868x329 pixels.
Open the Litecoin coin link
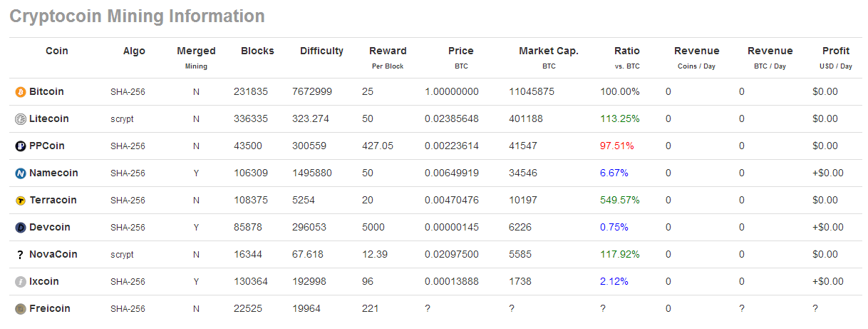pyautogui.click(x=49, y=119)
